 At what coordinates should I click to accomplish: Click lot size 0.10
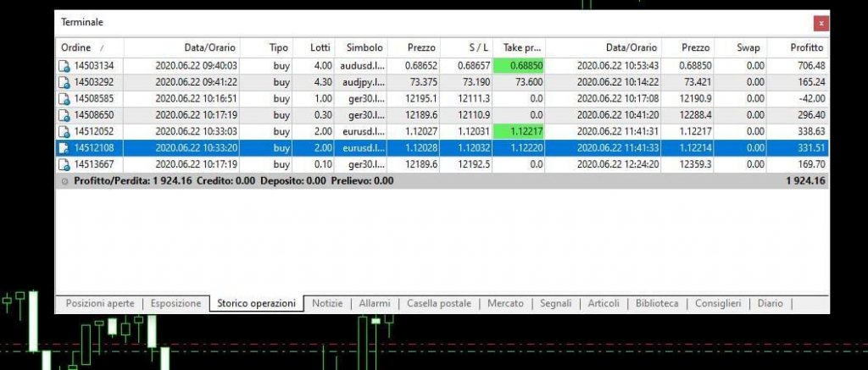(323, 164)
